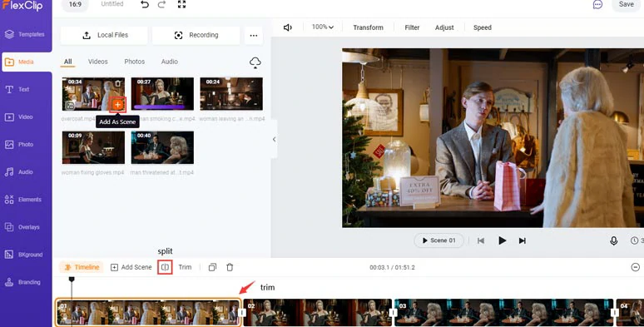The image size is (644, 327).
Task: Select the 00:09 woman fixing gloves thumbnail
Action: [93, 147]
